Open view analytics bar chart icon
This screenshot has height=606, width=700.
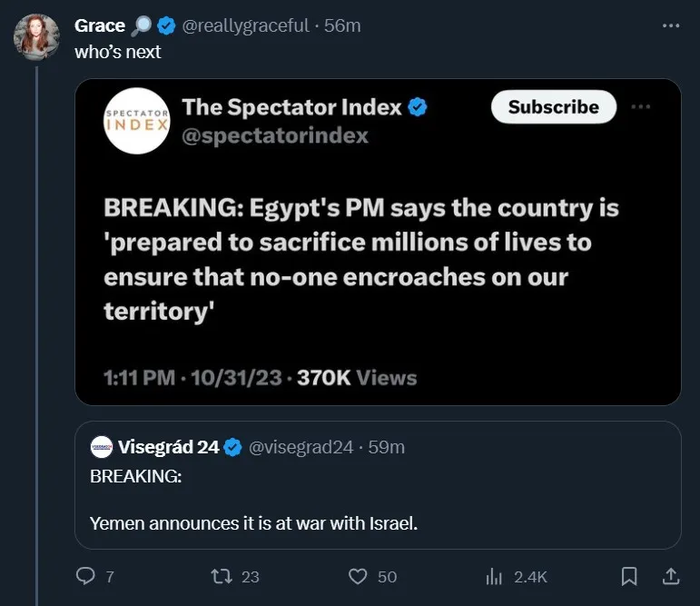pos(495,576)
